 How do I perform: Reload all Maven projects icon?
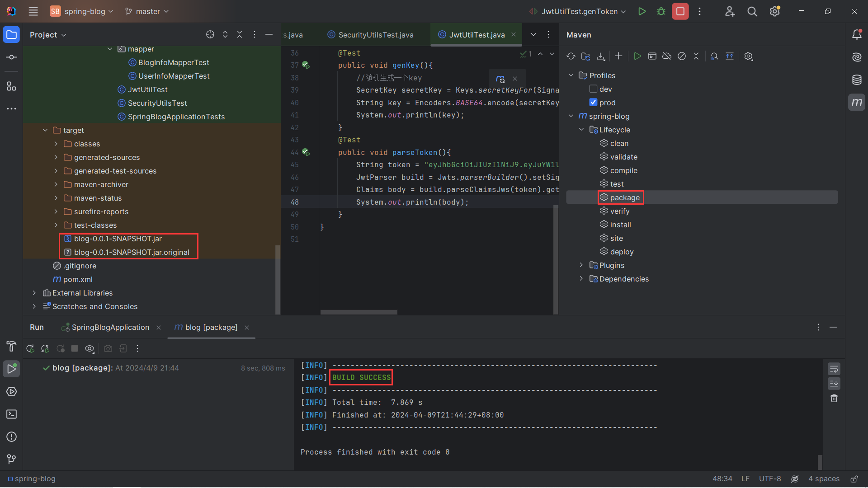point(571,56)
